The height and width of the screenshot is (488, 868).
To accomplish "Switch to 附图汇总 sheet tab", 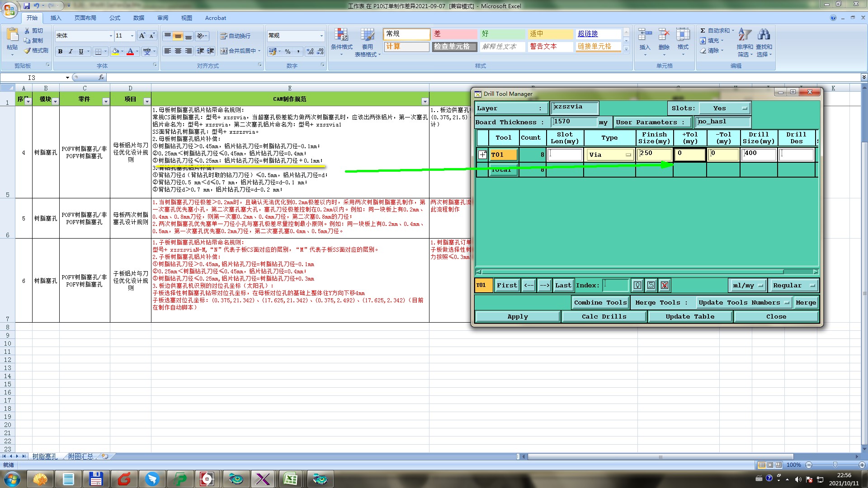I will (80, 456).
